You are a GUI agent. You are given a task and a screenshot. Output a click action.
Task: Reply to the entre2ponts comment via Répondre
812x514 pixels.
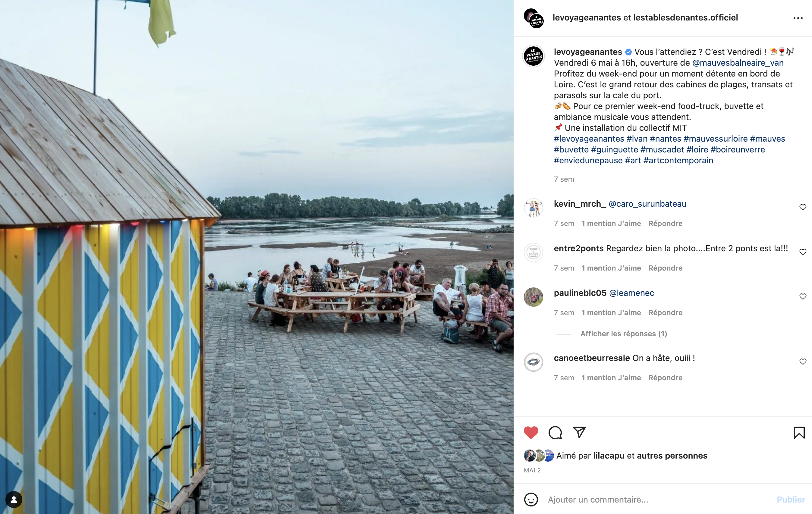tap(665, 268)
